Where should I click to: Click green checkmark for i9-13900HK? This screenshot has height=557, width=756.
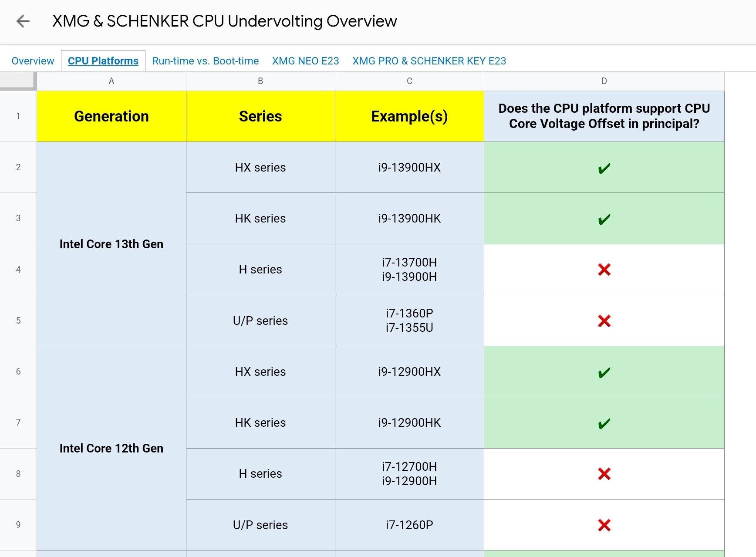604,219
